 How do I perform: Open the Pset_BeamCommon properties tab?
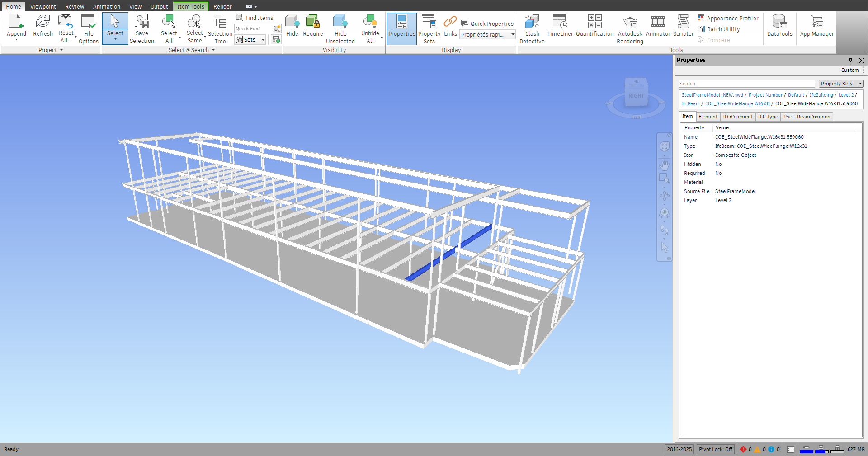pyautogui.click(x=807, y=117)
